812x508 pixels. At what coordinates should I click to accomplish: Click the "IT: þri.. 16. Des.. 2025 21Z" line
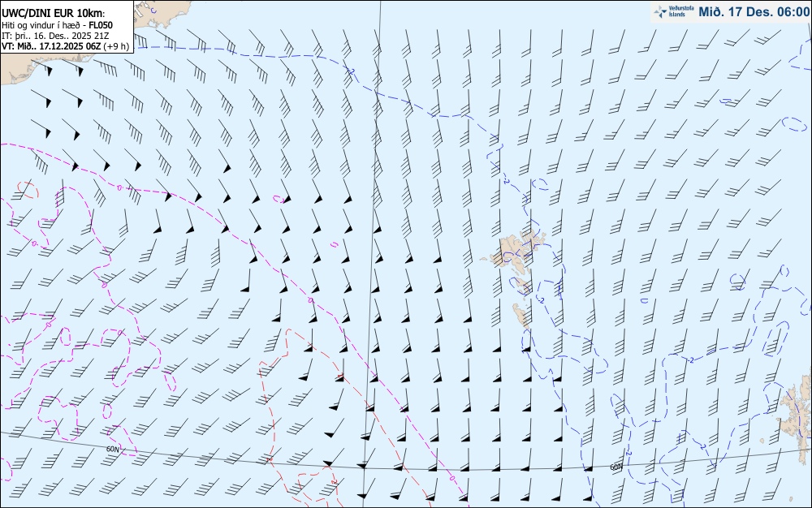point(55,36)
